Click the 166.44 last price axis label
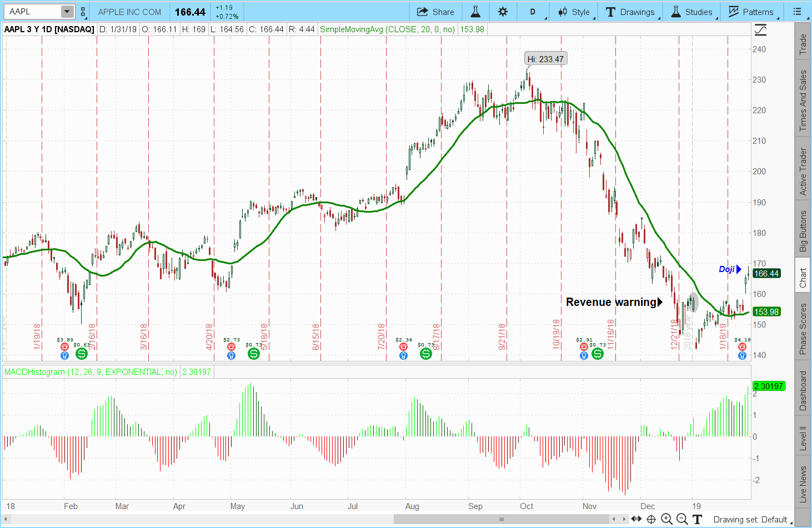 (x=766, y=273)
